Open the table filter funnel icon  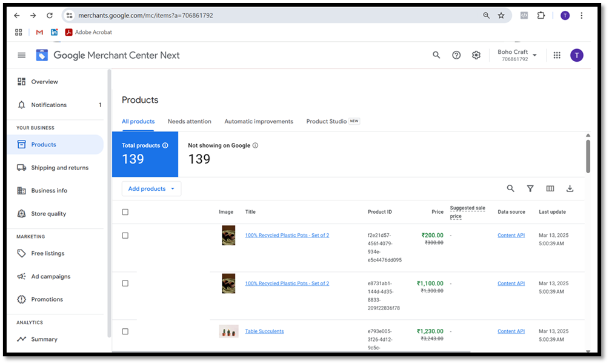pyautogui.click(x=530, y=188)
